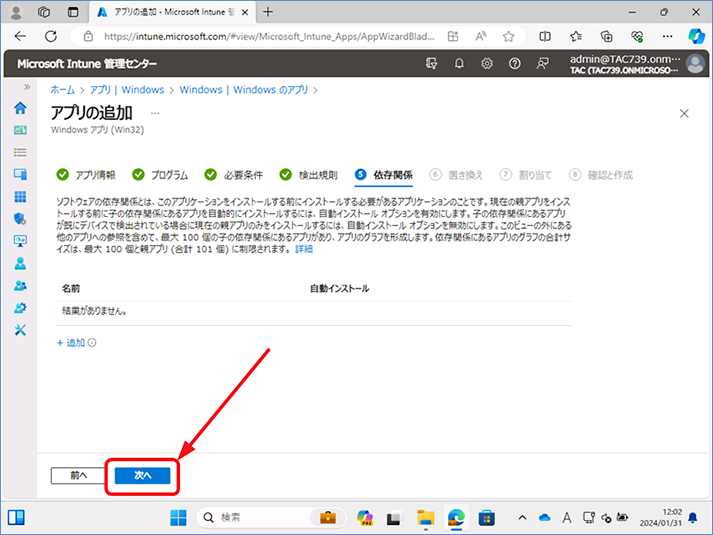
Task: Add the page to favorites with the star
Action: tap(508, 36)
